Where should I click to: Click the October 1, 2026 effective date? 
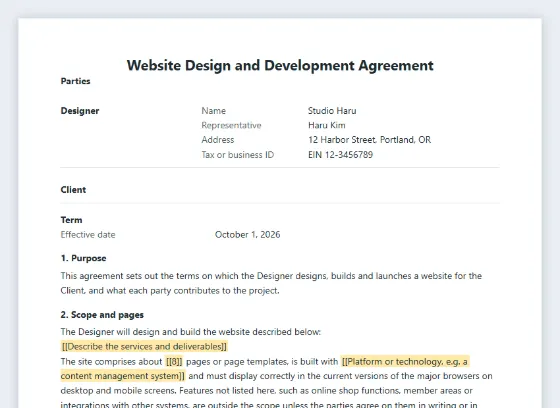pyautogui.click(x=248, y=235)
